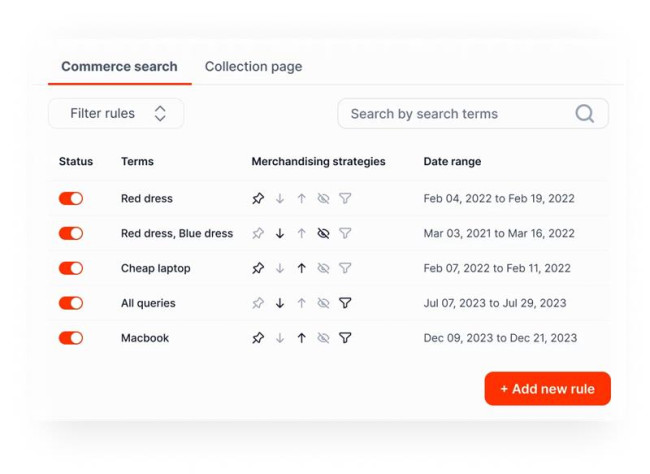Turn off the All queries rule toggle
Image resolution: width=650 pixels, height=474 pixels.
click(71, 304)
